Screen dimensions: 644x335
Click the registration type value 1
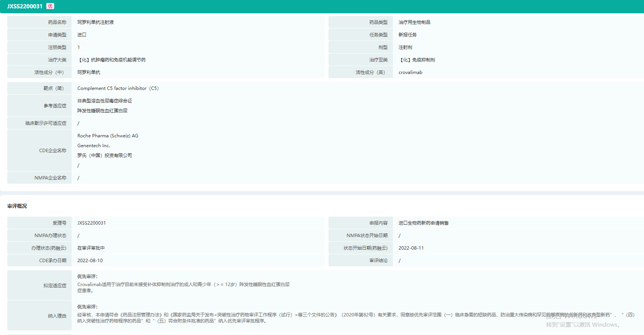point(79,47)
